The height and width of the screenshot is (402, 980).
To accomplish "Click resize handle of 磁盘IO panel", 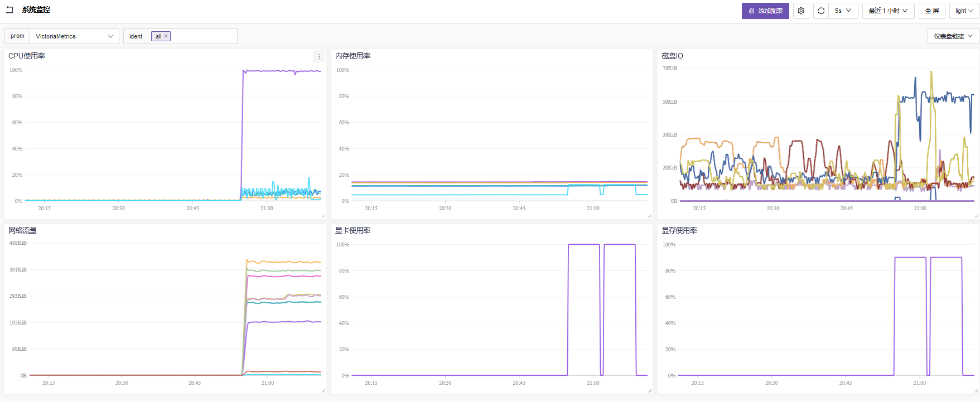I will tap(976, 216).
